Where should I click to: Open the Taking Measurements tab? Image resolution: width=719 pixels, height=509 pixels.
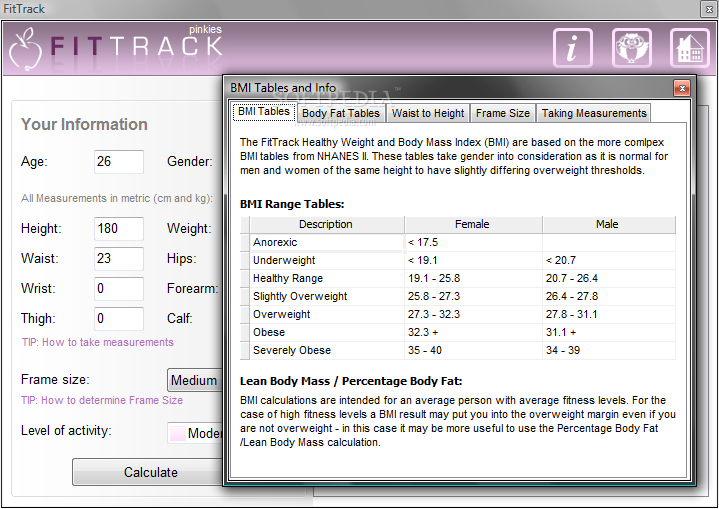[x=594, y=113]
